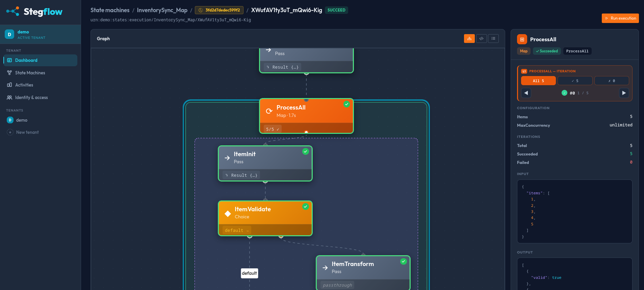Open Identity & access page
The width and height of the screenshot is (644, 290).
click(x=40, y=97)
